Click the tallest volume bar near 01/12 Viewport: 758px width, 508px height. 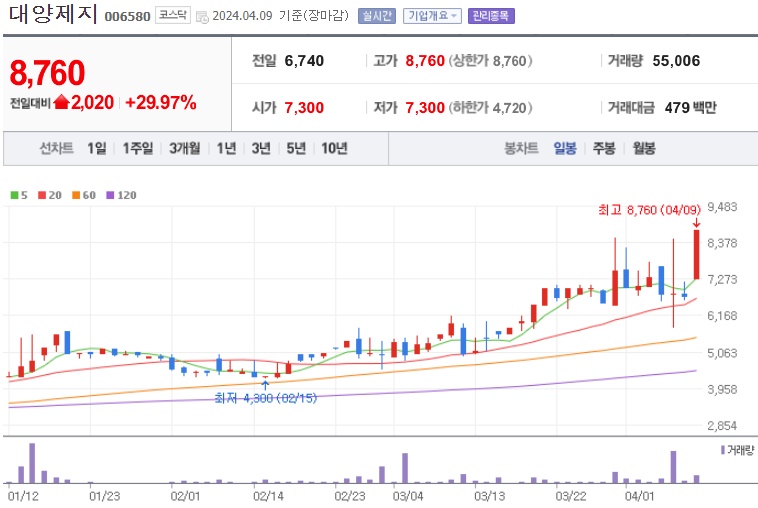(x=32, y=463)
